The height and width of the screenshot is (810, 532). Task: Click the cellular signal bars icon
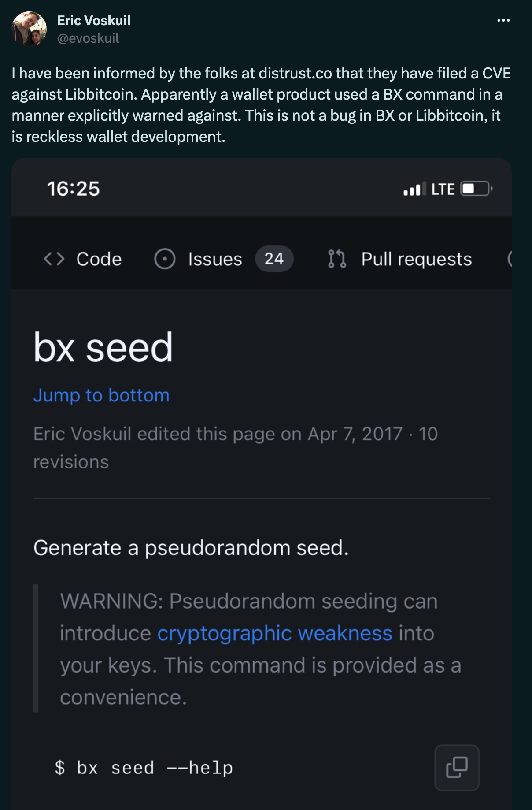[x=414, y=189]
